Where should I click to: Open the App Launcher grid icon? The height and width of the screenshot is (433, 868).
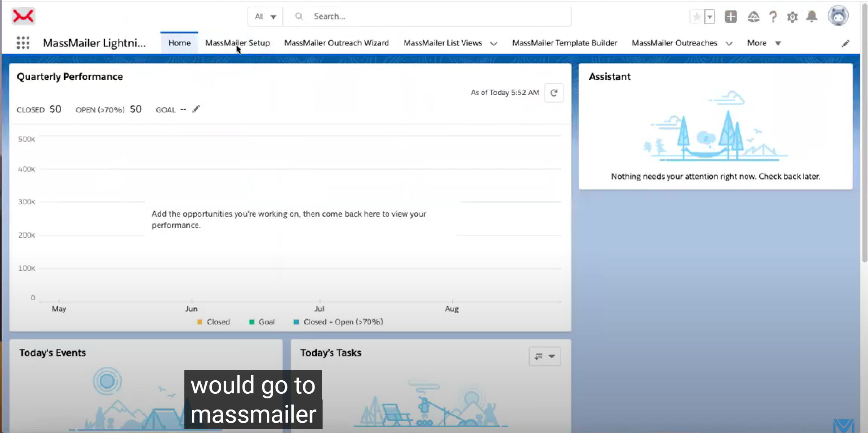[23, 43]
